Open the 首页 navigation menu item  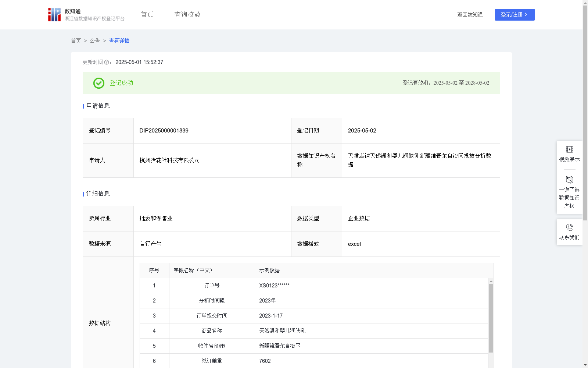coord(147,14)
